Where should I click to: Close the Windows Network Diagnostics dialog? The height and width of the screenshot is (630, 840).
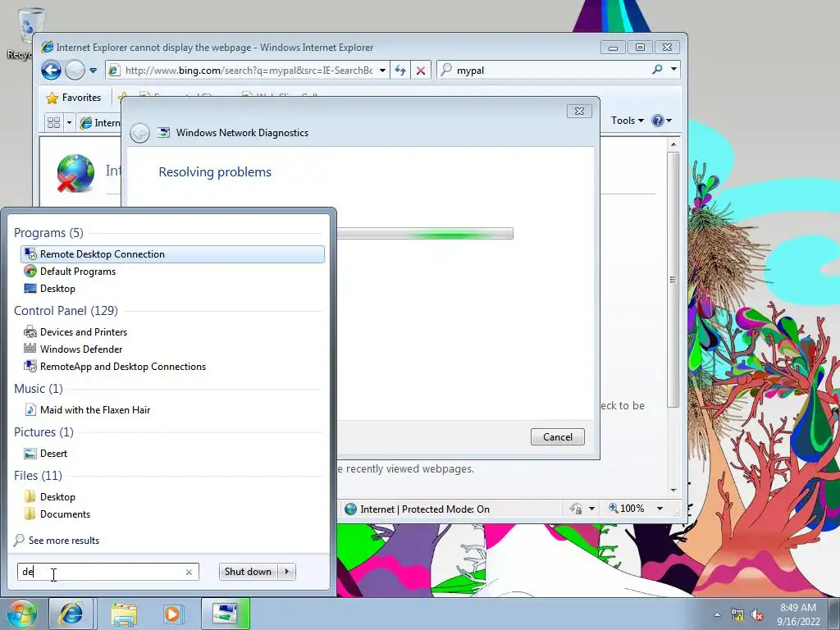(579, 111)
